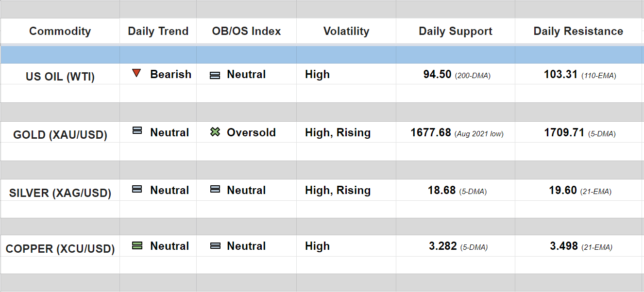Select the Volatility column header
This screenshot has width=644, height=292.
[346, 31]
